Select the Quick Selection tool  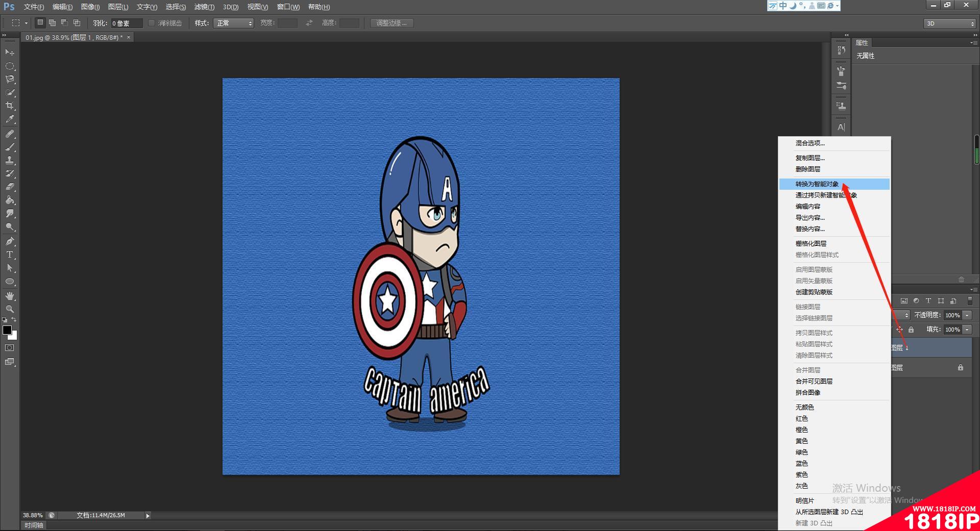coord(10,93)
